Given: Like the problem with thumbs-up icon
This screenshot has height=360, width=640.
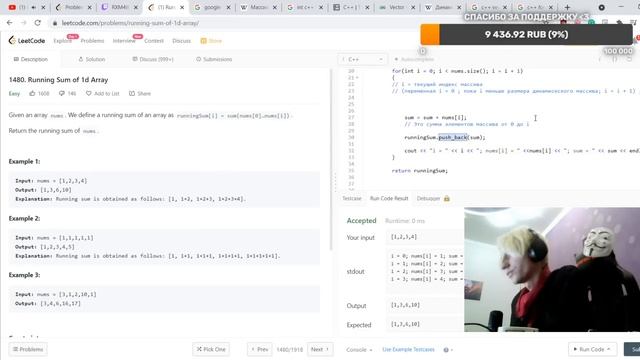Looking at the screenshot, I should (x=32, y=93).
